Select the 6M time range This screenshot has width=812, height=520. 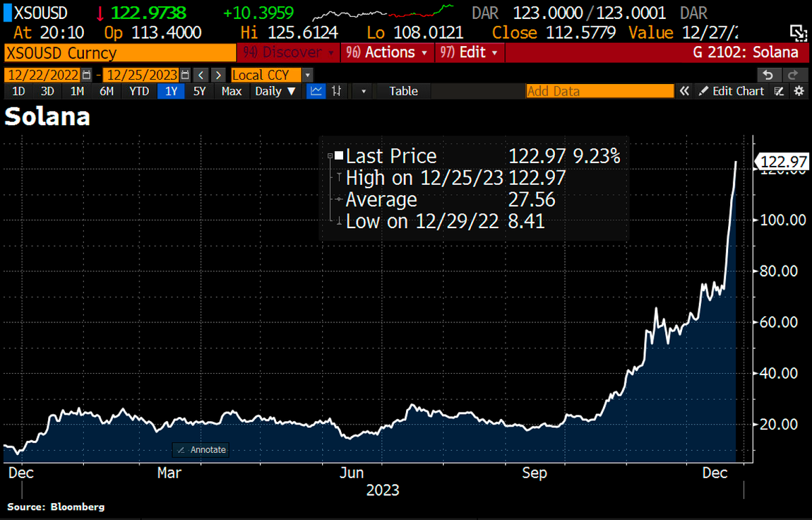point(106,91)
